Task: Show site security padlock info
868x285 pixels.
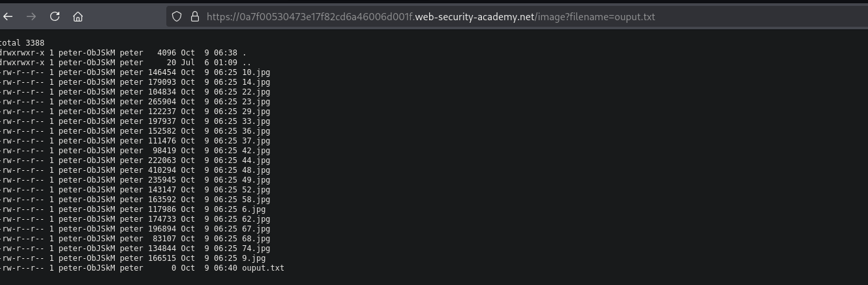Action: coord(194,16)
